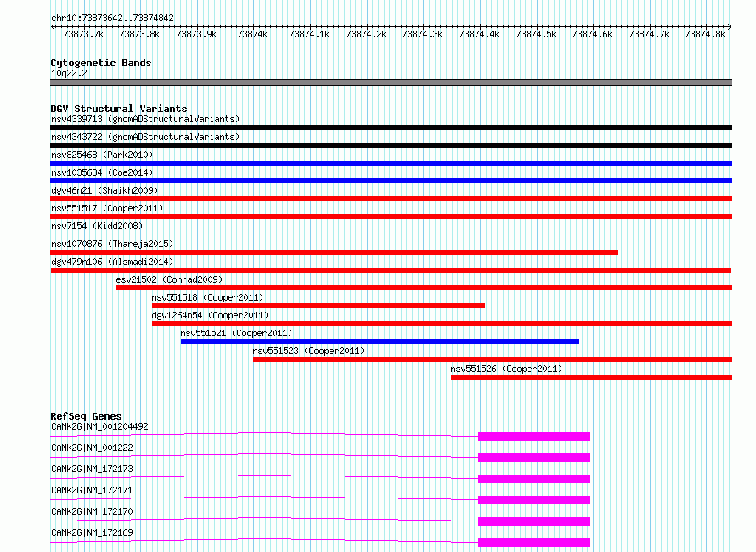Open variant label nsv7154 (Kidd2008)
Screen dimensions: 756x552
[97, 226]
